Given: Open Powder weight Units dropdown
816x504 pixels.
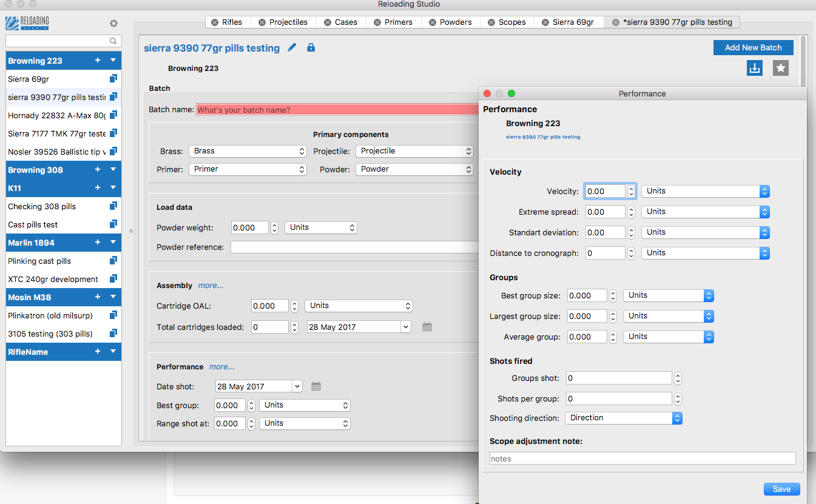Looking at the screenshot, I should click(321, 227).
